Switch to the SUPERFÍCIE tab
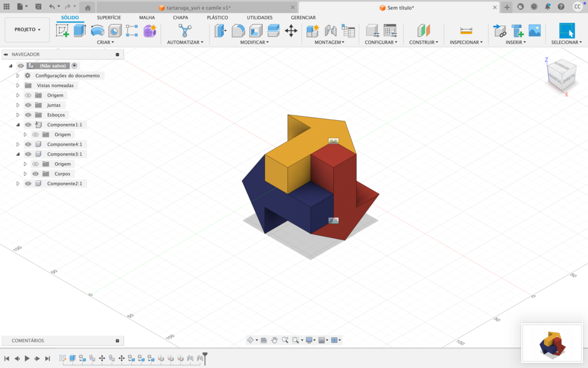The image size is (588, 368). [x=108, y=17]
